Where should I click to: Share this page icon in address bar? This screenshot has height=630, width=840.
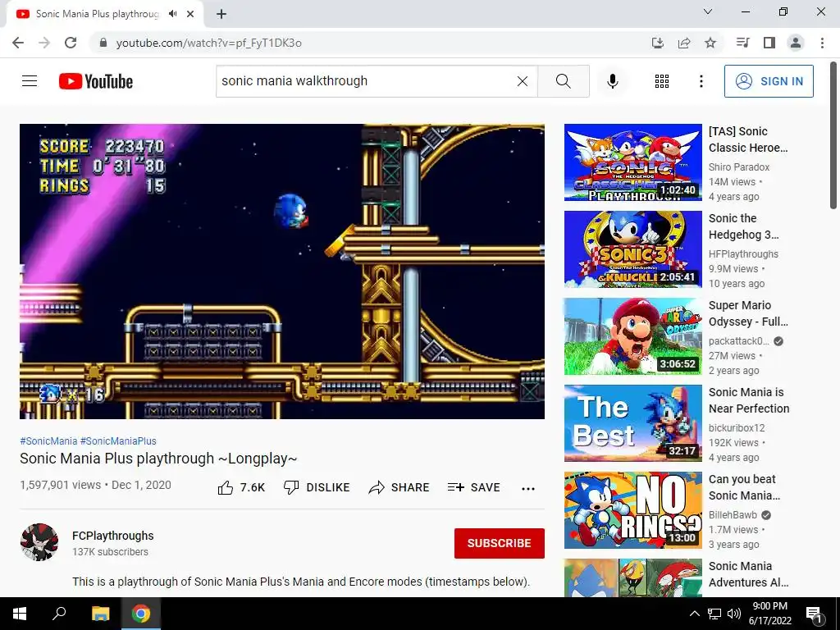pos(684,43)
